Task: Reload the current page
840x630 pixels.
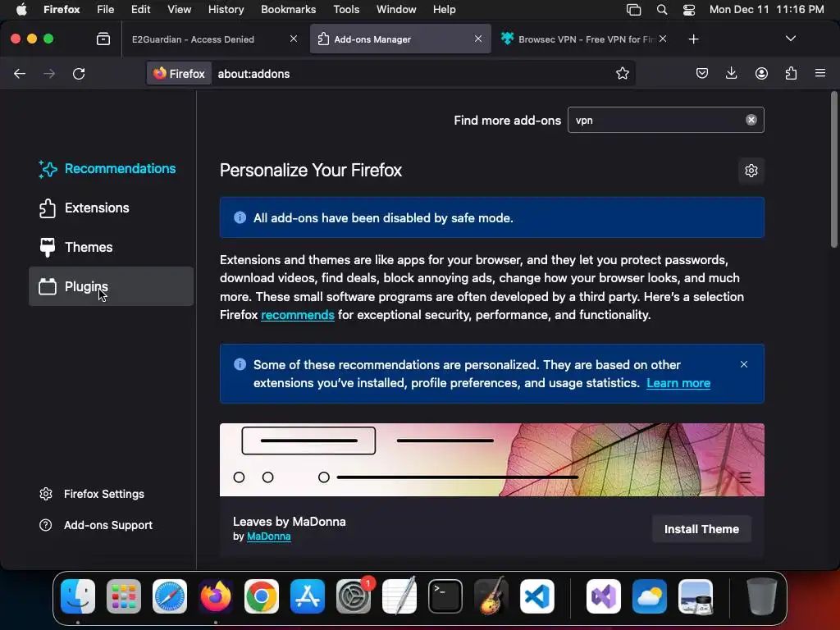Action: point(79,74)
